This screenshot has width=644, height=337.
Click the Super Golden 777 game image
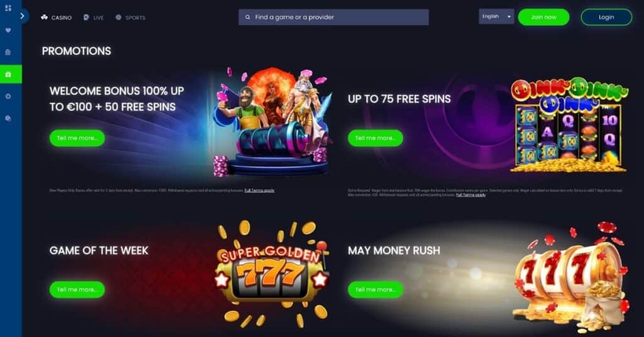[x=271, y=274]
